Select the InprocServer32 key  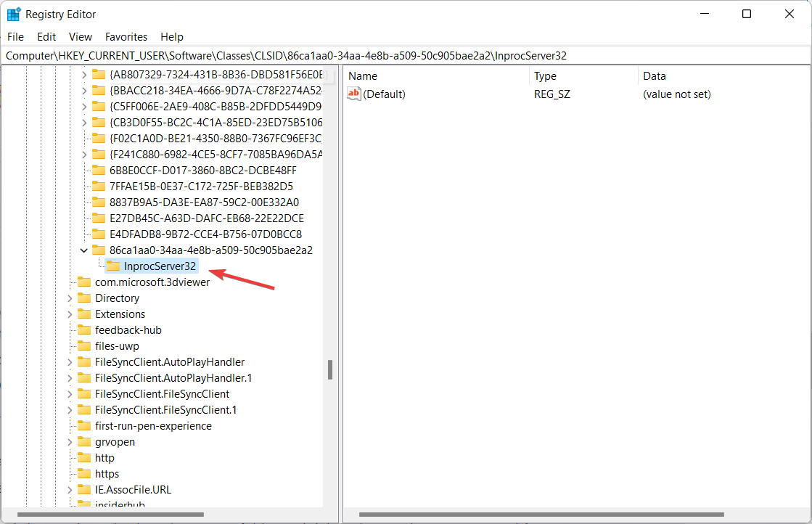[160, 266]
